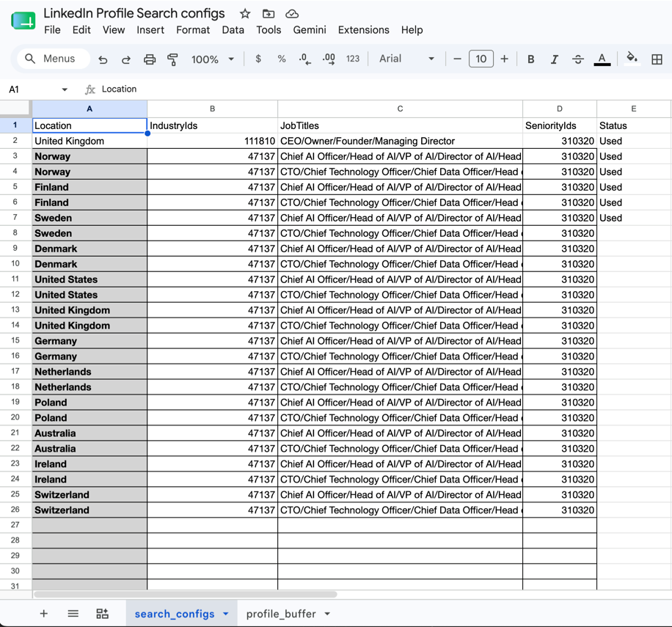Select the Status header cell

(633, 125)
